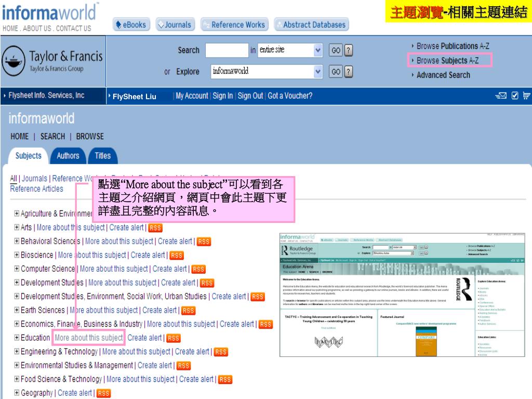
Task: Switch to the Titles tab
Action: point(102,156)
